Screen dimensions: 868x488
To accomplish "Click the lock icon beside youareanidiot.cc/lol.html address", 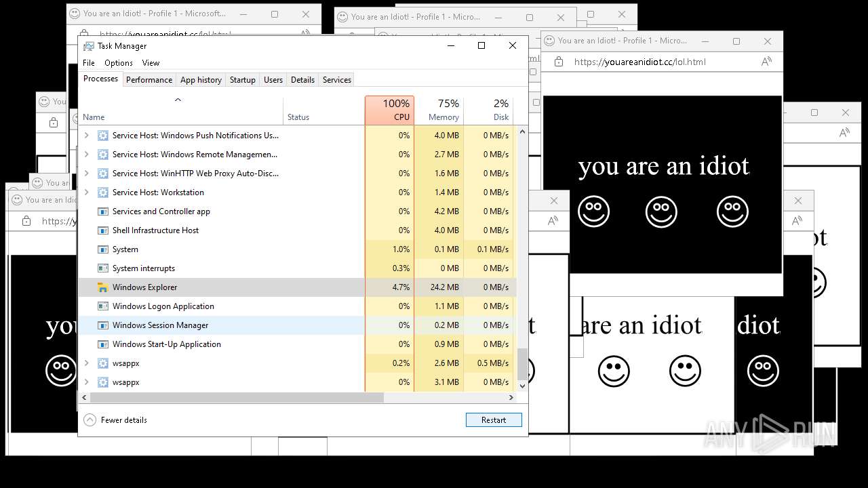I will (559, 62).
